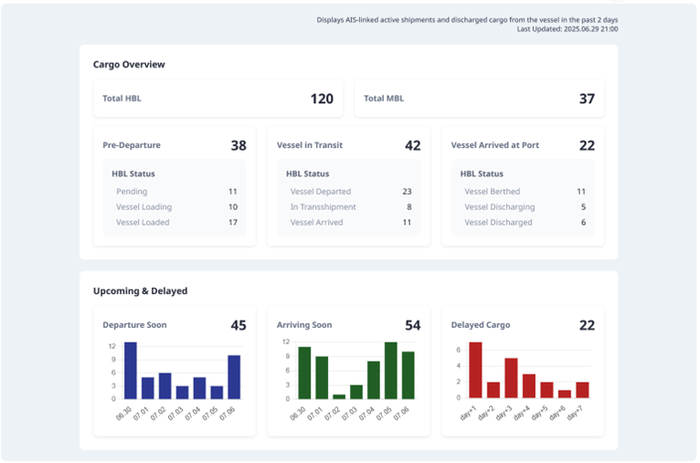This screenshot has width=700, height=463.
Task: Click the day+1 bar in Delayed Cargo chart
Action: point(476,371)
